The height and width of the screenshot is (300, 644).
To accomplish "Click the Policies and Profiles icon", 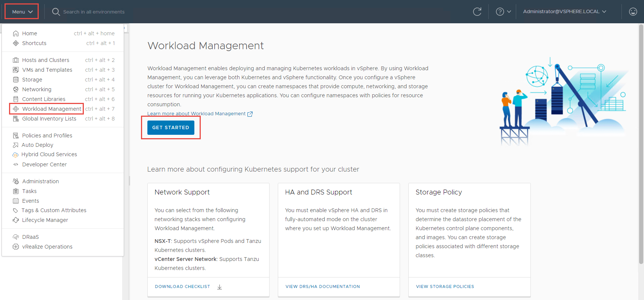I will pyautogui.click(x=16, y=136).
